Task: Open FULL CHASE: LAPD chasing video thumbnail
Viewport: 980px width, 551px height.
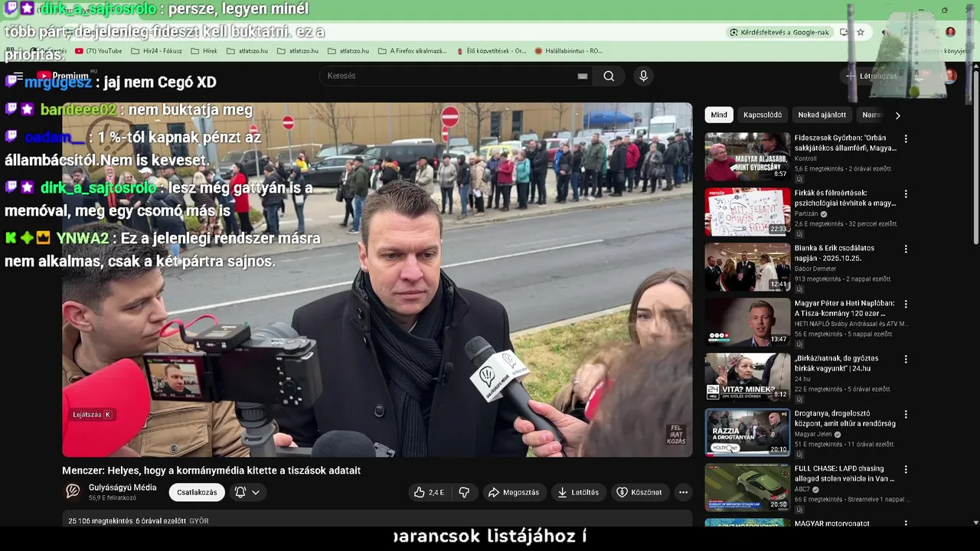Action: coord(747,487)
